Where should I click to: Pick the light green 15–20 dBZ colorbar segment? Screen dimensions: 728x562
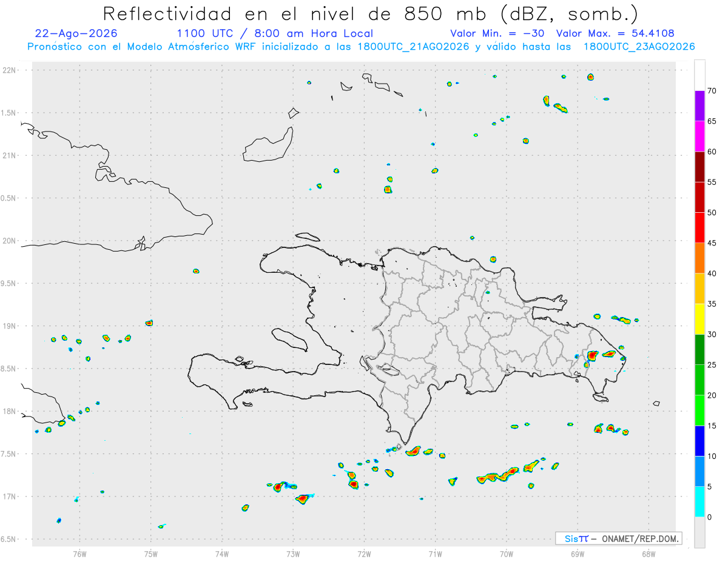point(699,410)
